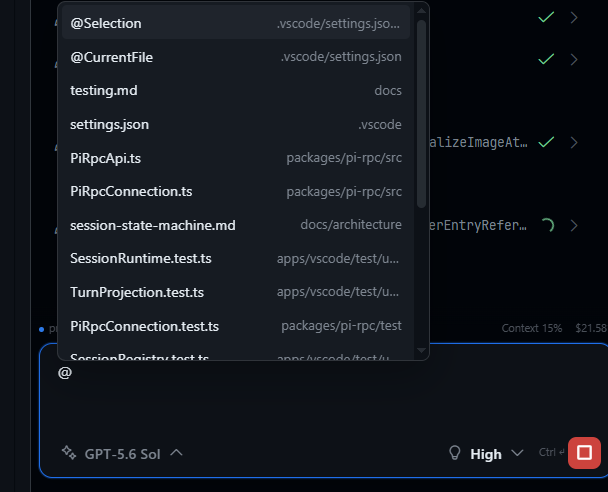Click the lightbulb thinking icon
The height and width of the screenshot is (492, 608).
point(454,453)
